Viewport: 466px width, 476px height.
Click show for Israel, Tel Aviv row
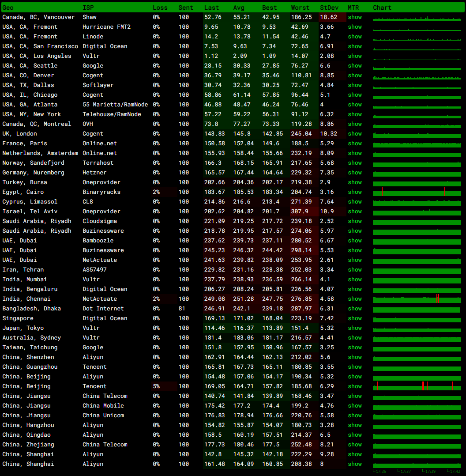click(354, 212)
